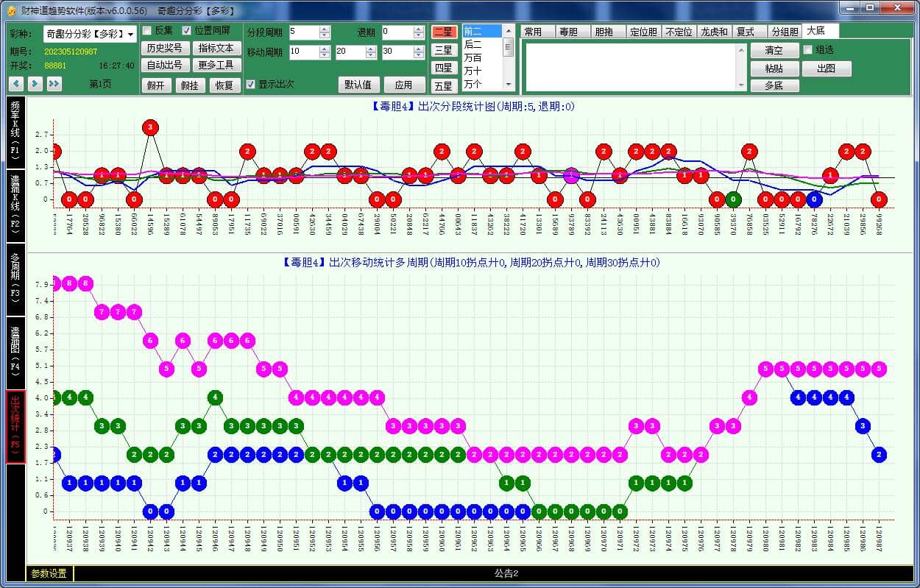Toggle the 位置同屏 checkbox
The height and width of the screenshot is (588, 920).
[187, 31]
